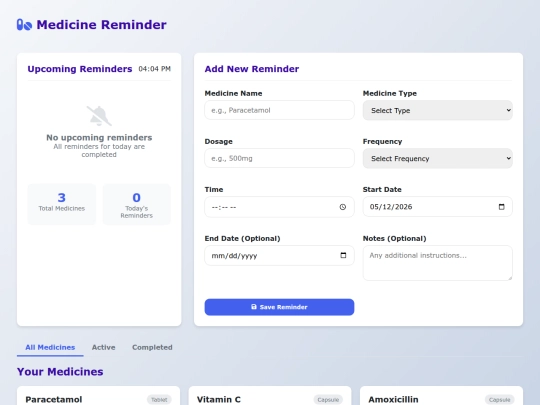Image resolution: width=540 pixels, height=405 pixels.
Task: Click the muted bell icon in Upcoming Reminders
Action: (x=99, y=116)
